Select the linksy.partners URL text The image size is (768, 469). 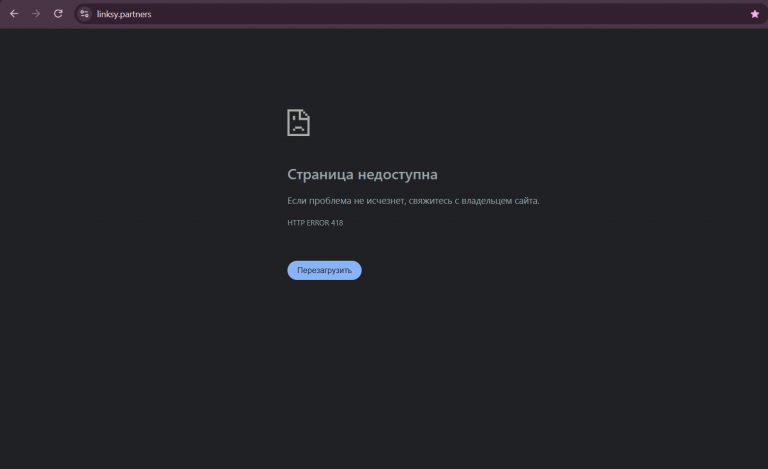click(x=124, y=14)
